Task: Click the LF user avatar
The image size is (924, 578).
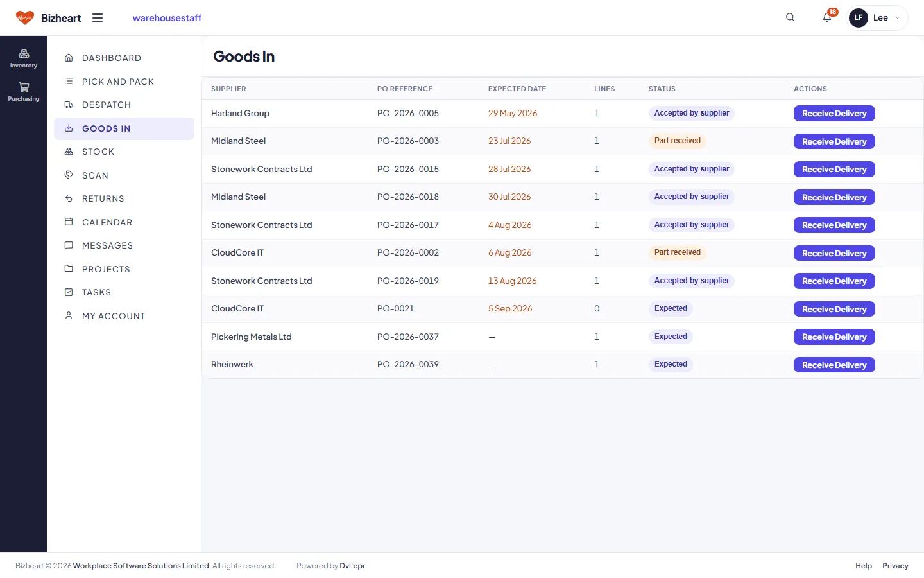Action: (x=859, y=18)
